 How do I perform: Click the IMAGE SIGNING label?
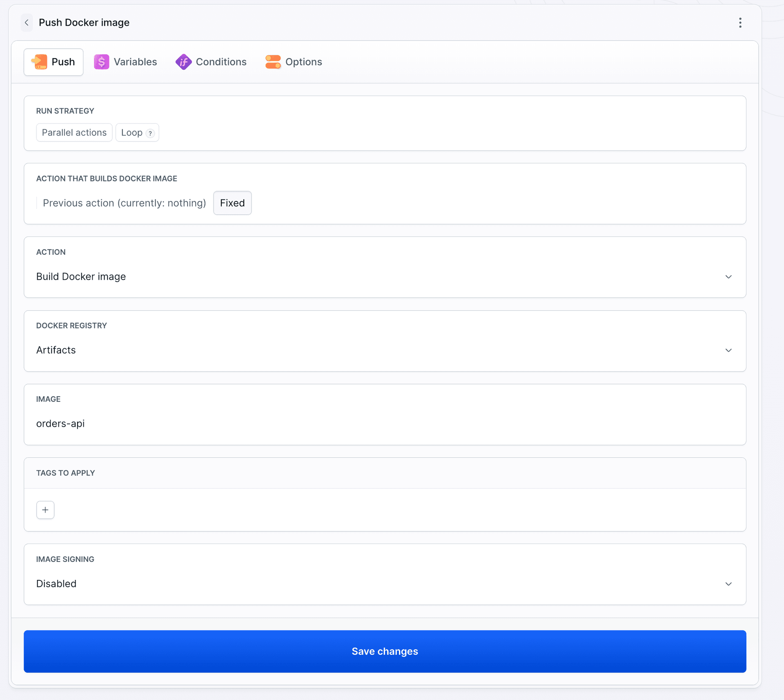coord(65,560)
